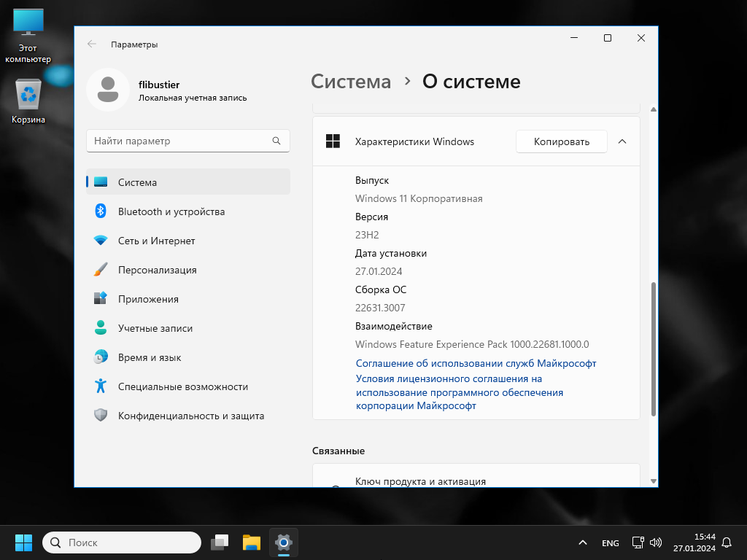Image resolution: width=747 pixels, height=560 pixels.
Task: Select the Корзина recycle bin icon
Action: [x=28, y=101]
